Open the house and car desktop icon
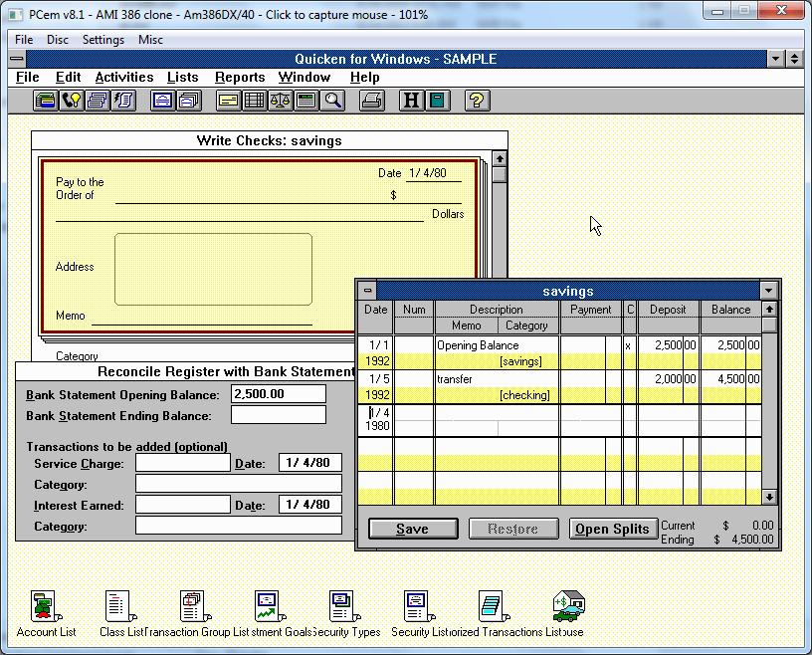 pos(568,614)
